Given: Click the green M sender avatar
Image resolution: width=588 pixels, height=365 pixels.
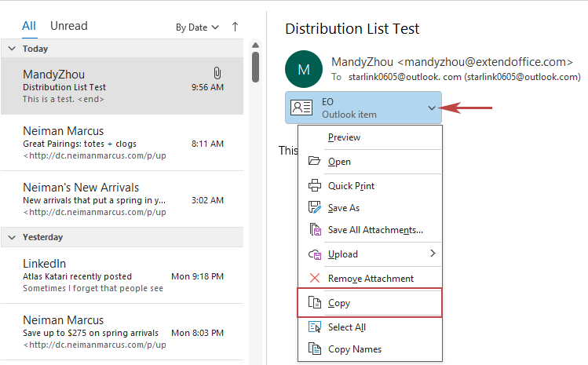Looking at the screenshot, I should tap(304, 68).
